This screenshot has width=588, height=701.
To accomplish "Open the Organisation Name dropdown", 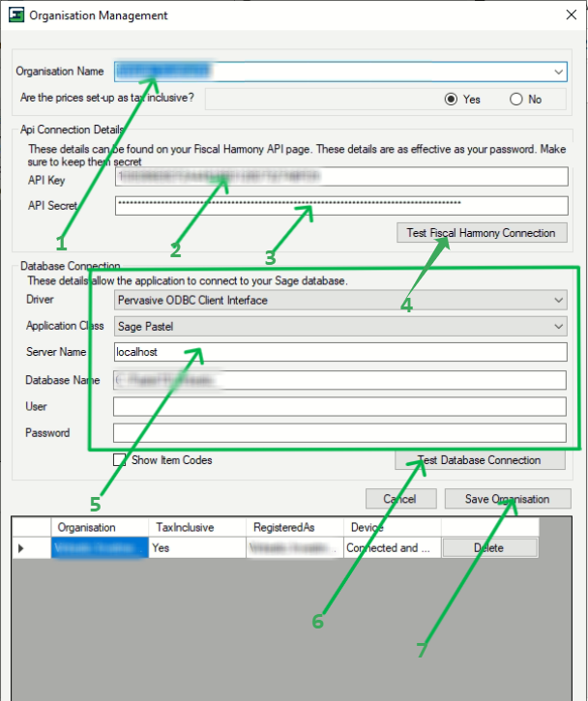I will click(x=558, y=72).
